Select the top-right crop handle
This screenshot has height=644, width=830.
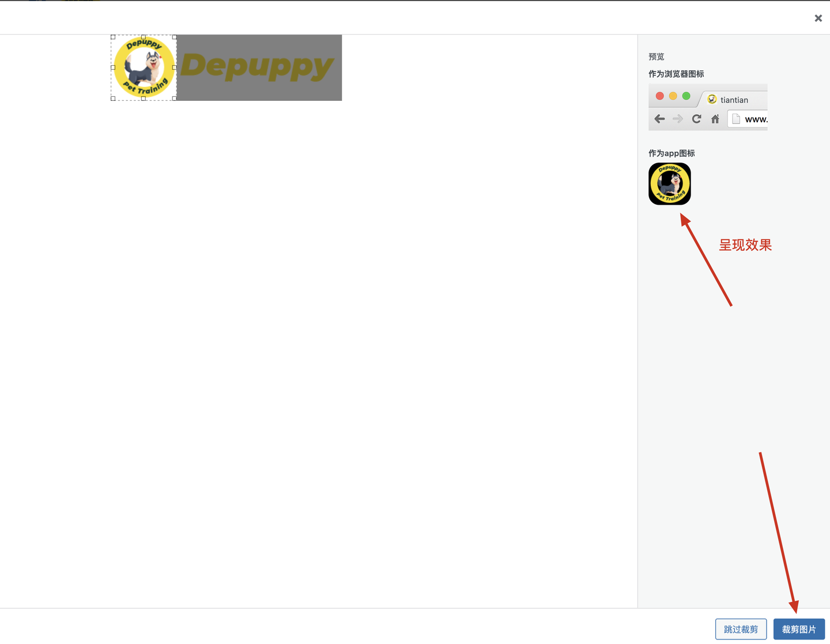coord(174,37)
